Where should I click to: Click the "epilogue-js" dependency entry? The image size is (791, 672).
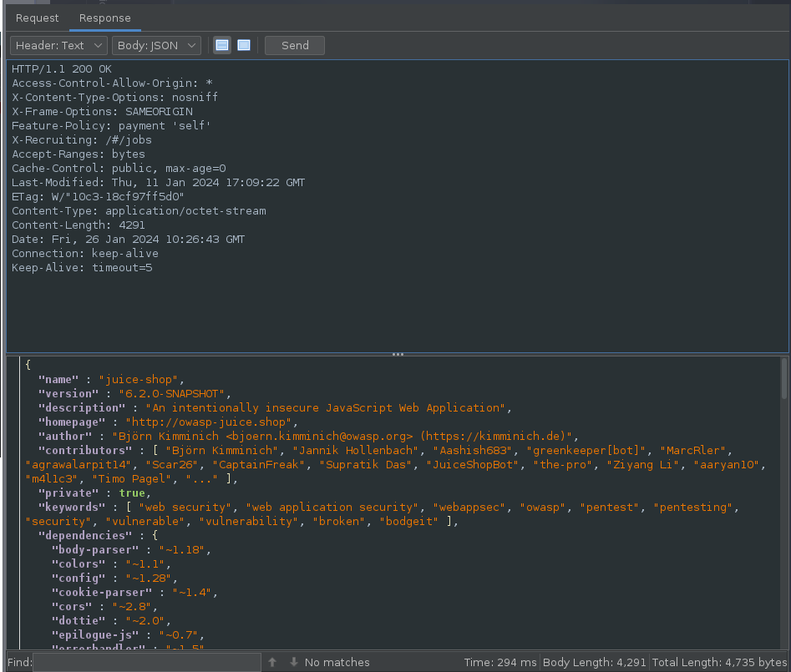[128, 634]
